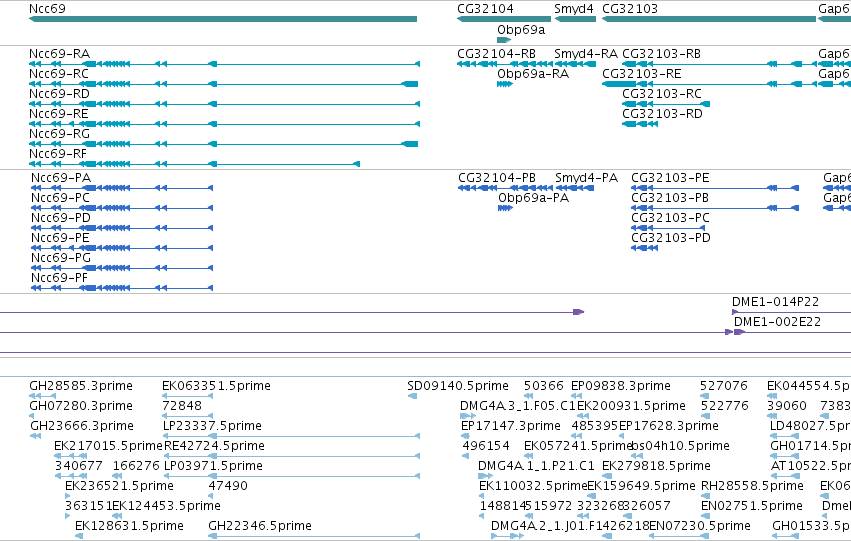Click EST EK128631.5prime
Viewport: 851px width, 541px height.
coord(129,526)
